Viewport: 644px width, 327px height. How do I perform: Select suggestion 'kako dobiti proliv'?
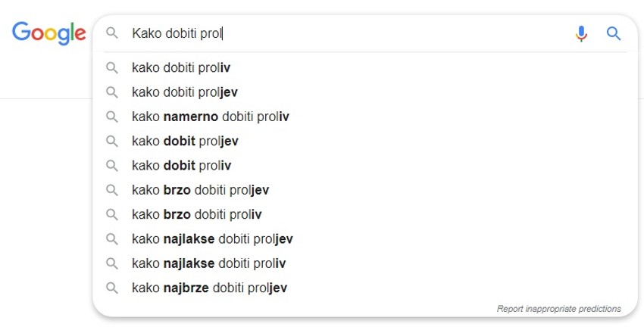181,68
